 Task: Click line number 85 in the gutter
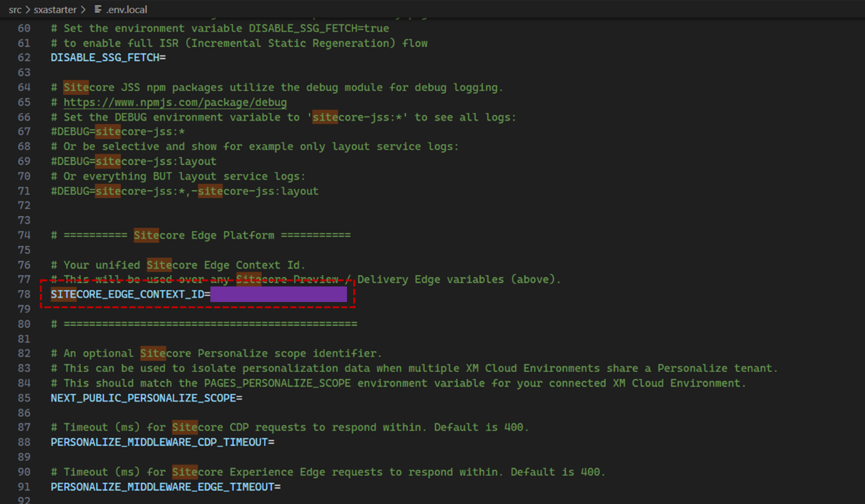24,398
